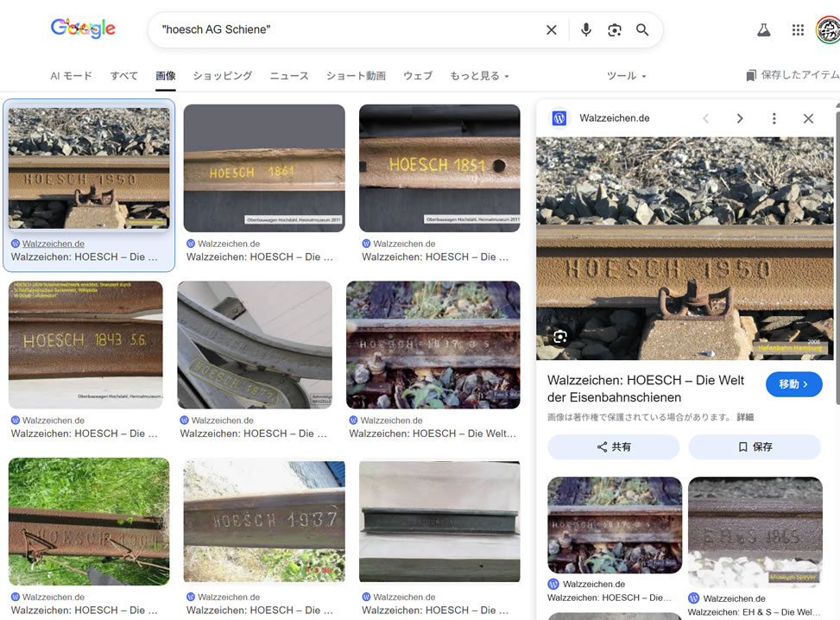Select the ニュース tab
840x620 pixels.
click(x=289, y=76)
